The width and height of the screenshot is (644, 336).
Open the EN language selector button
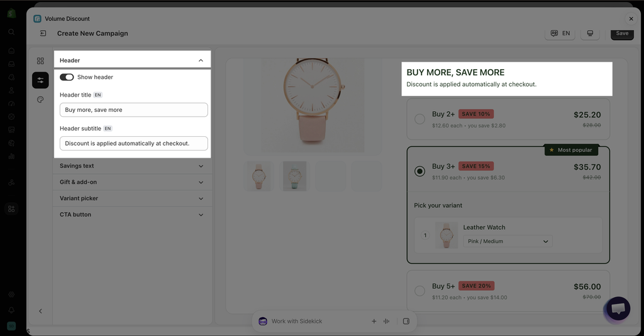560,33
